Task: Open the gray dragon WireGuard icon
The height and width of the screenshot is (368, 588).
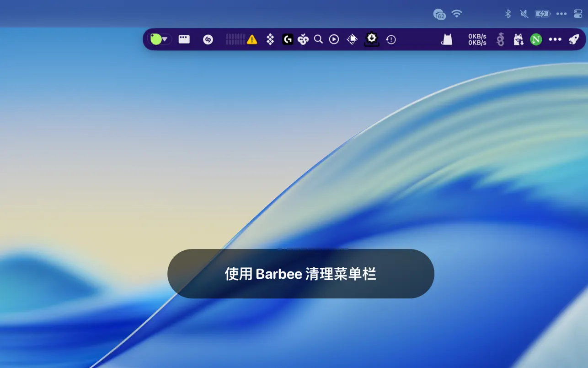Action: [500, 40]
